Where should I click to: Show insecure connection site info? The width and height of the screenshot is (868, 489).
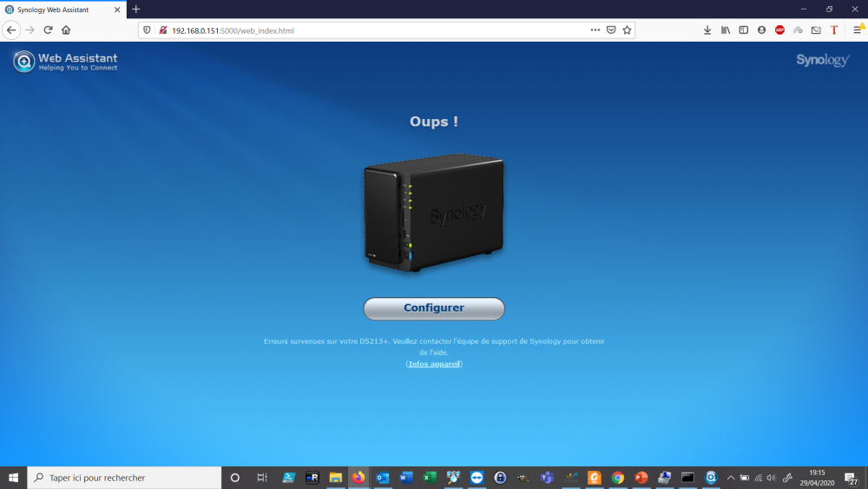163,30
